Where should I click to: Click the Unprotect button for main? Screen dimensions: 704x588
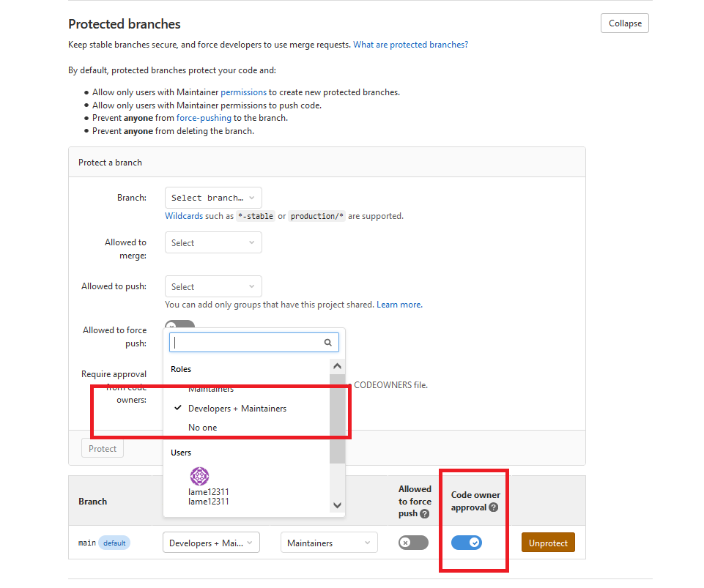(x=548, y=543)
